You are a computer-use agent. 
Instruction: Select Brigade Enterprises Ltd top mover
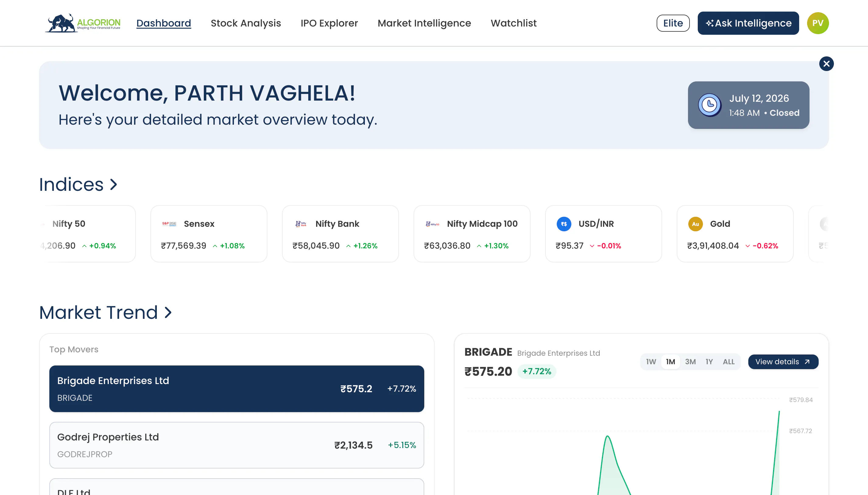click(x=237, y=389)
